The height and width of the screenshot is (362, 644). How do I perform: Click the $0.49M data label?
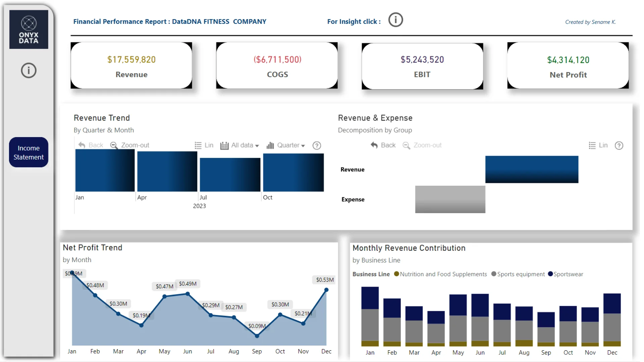point(187,284)
